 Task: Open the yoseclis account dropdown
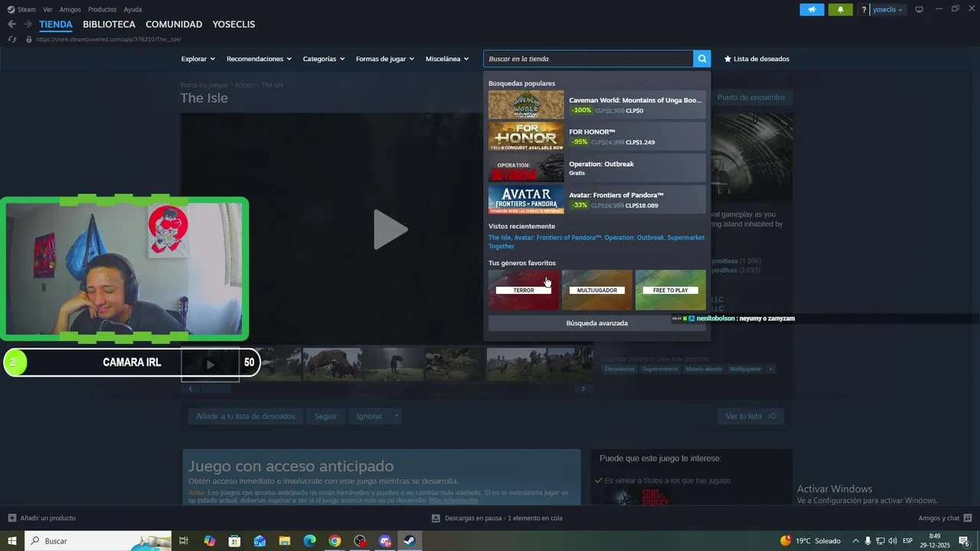[x=887, y=9]
